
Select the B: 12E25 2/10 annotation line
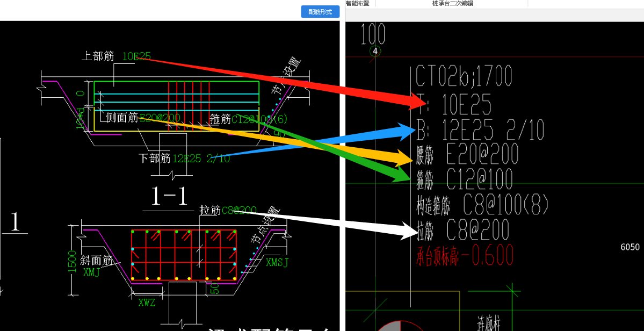480,131
